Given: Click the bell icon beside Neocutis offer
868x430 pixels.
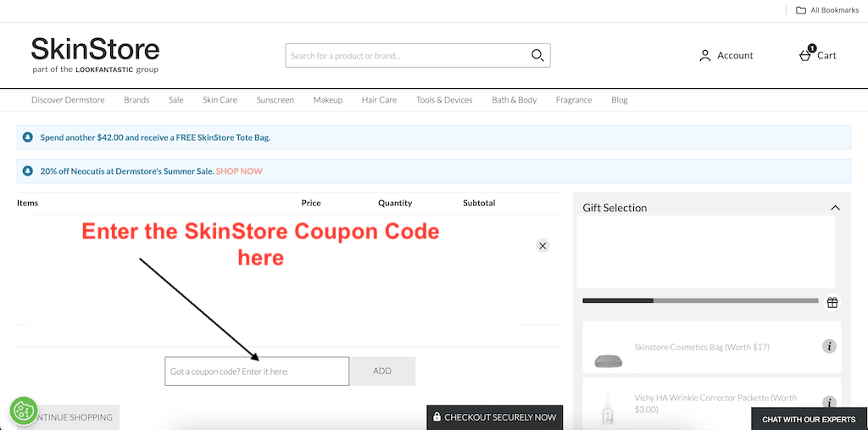Looking at the screenshot, I should pyautogui.click(x=28, y=171).
